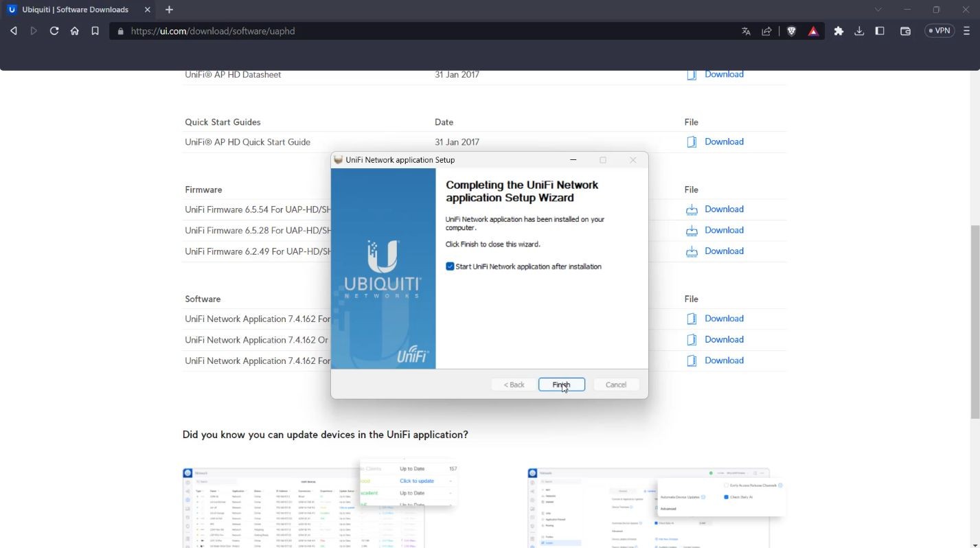Click the browser Forward arrow icon
Viewport: 980px width, 548px height.
click(x=34, y=31)
